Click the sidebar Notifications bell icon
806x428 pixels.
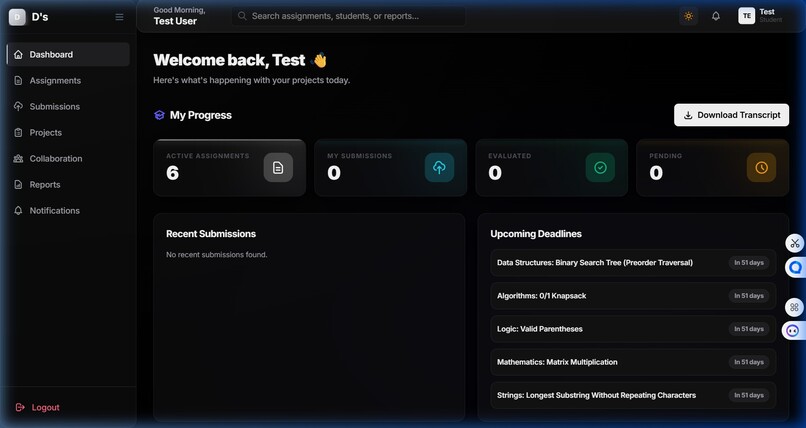pos(19,211)
